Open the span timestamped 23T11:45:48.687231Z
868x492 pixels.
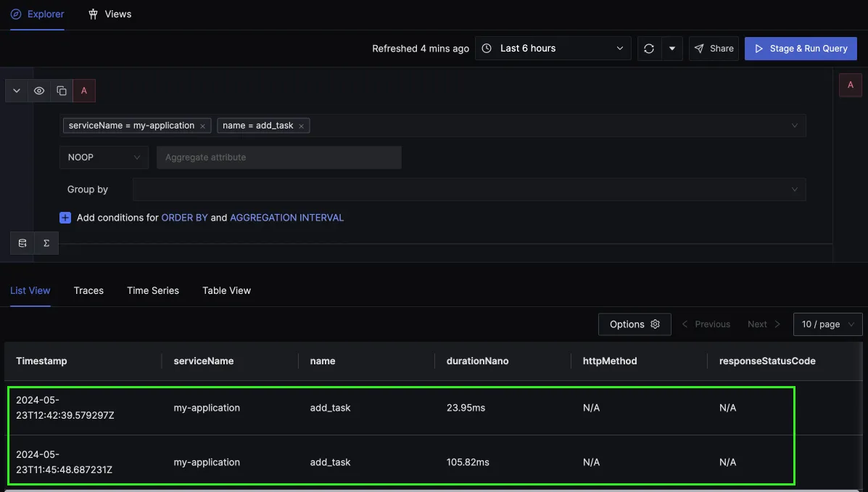(65, 462)
